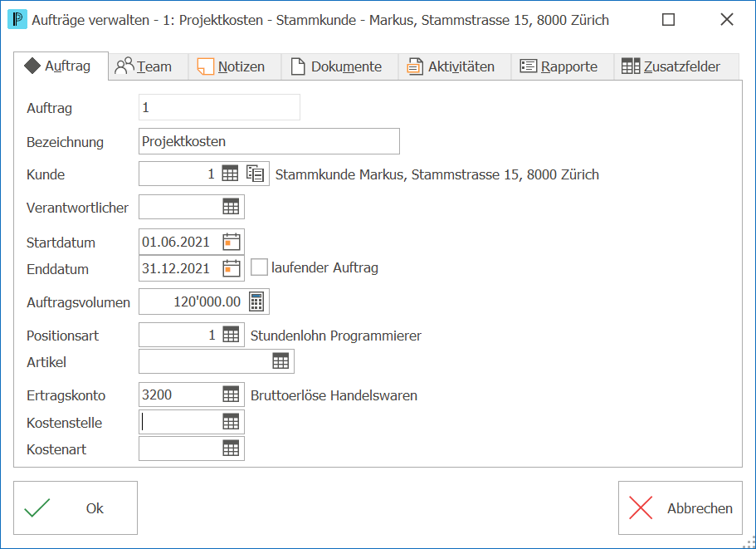
Task: Switch to the Team tab
Action: (x=148, y=66)
